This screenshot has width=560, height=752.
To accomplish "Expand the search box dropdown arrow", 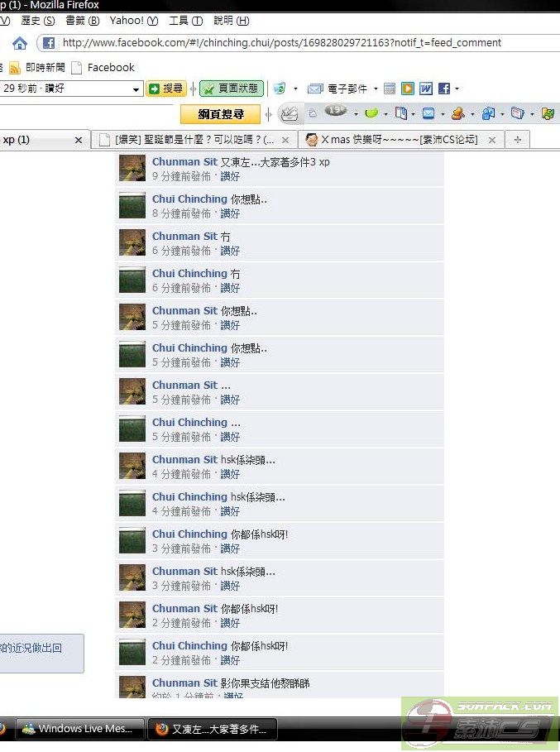I will click(136, 89).
